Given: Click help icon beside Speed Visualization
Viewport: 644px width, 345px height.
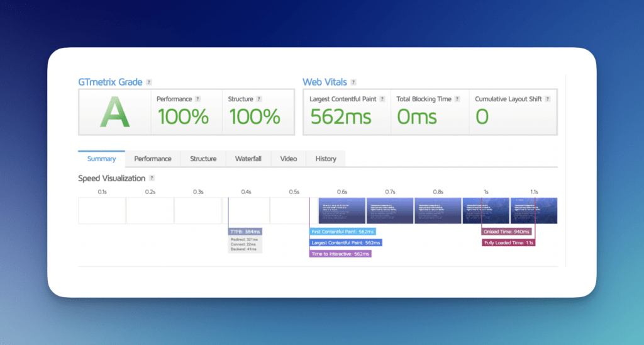Looking at the screenshot, I should click(152, 178).
